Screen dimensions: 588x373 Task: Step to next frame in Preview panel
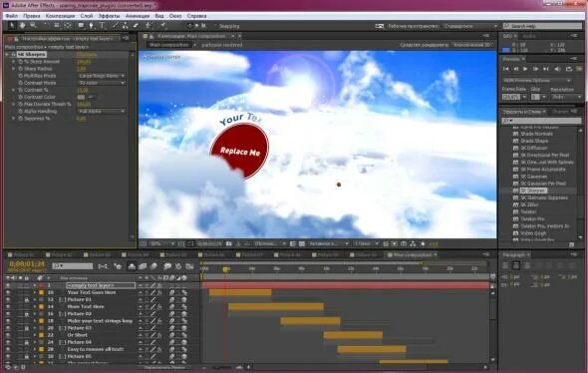pos(535,69)
